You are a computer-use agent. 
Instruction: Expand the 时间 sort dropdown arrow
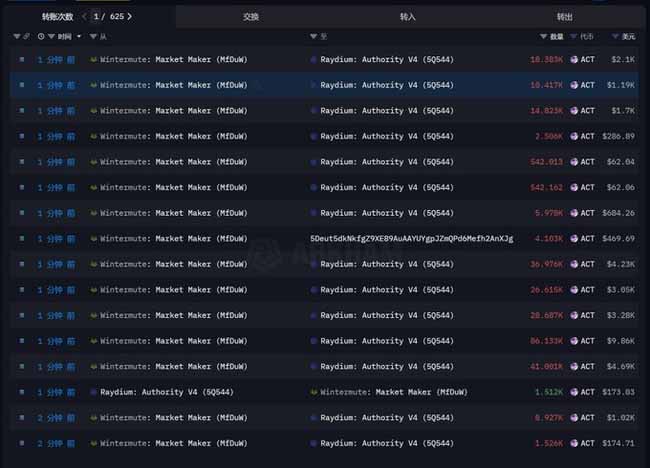point(79,37)
